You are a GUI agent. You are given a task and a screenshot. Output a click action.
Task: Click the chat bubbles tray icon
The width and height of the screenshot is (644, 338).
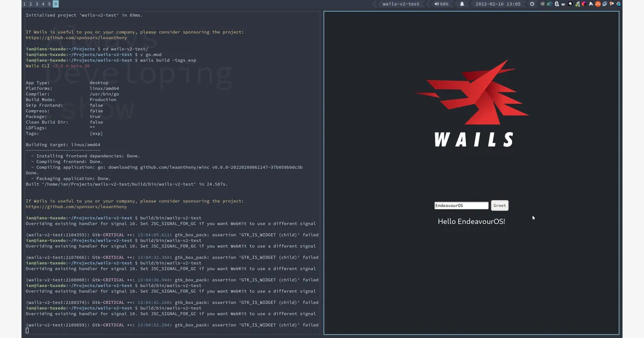612,4
